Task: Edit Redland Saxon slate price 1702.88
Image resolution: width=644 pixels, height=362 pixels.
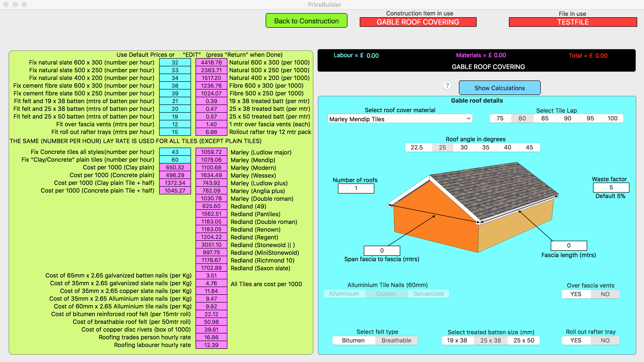Action: [211, 268]
